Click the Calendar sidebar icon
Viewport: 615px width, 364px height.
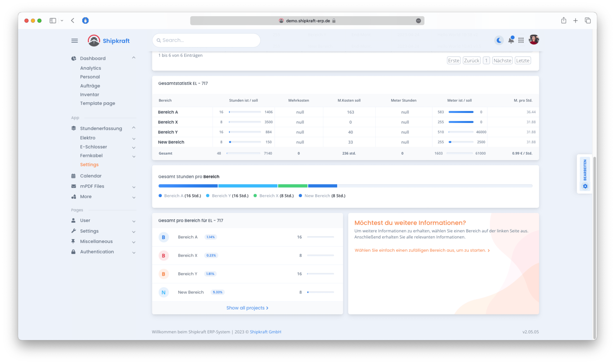point(73,176)
